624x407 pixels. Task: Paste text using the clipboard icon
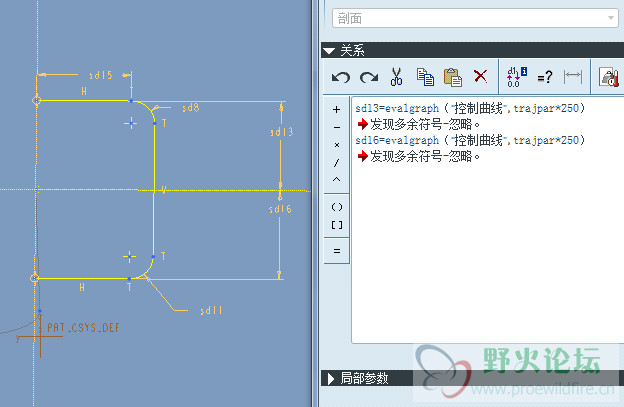452,77
